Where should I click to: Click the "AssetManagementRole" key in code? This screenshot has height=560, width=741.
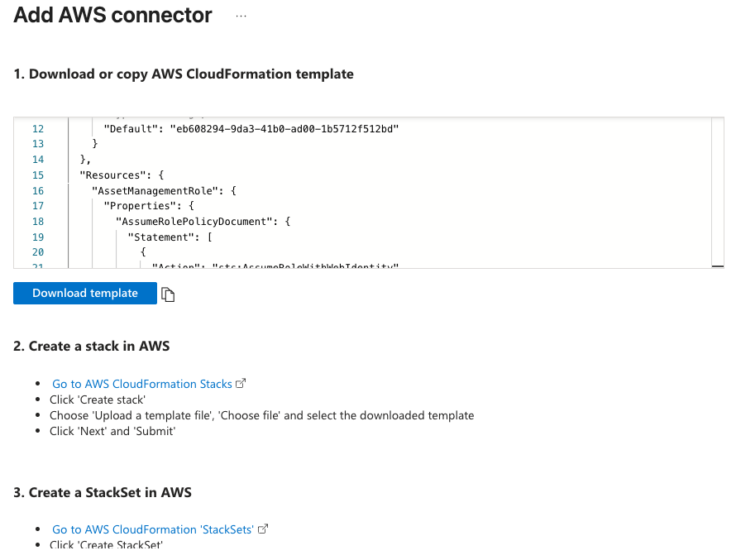pos(155,191)
